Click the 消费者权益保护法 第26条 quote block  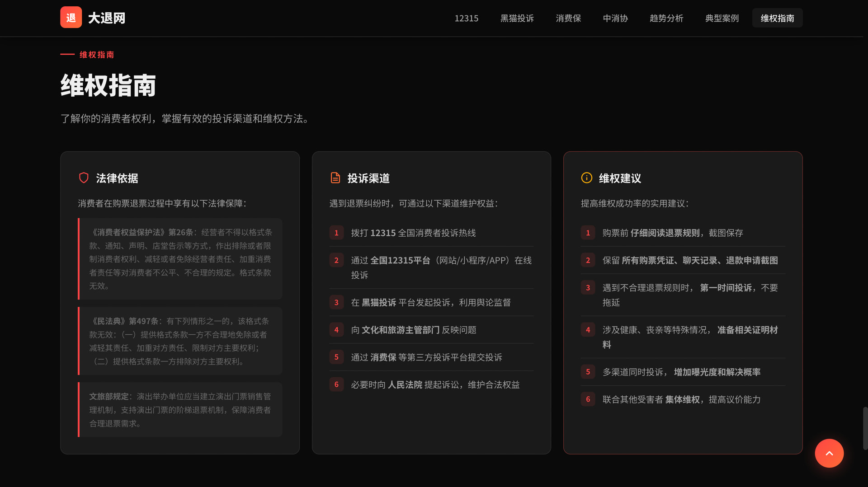pos(180,259)
